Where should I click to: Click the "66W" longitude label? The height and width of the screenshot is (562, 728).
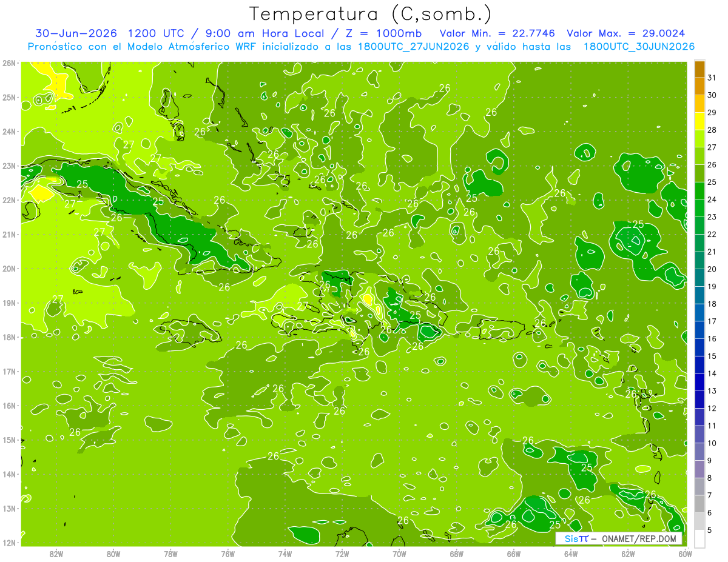click(514, 554)
